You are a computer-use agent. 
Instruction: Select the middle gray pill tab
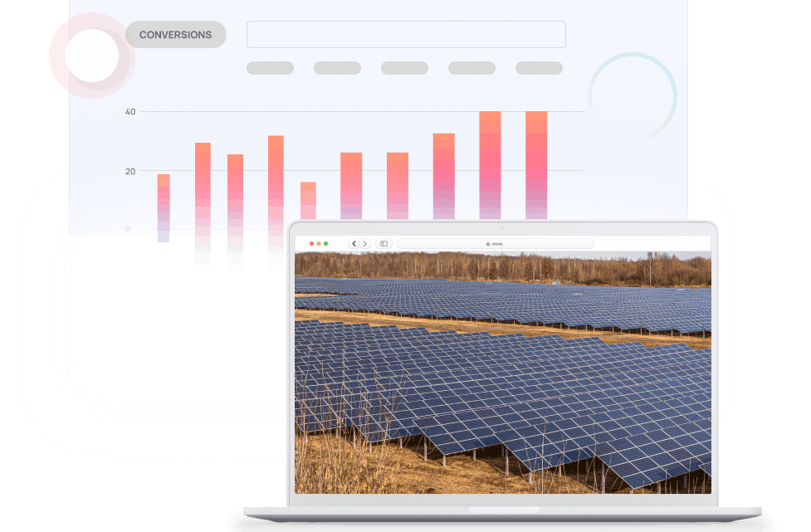pos(404,68)
